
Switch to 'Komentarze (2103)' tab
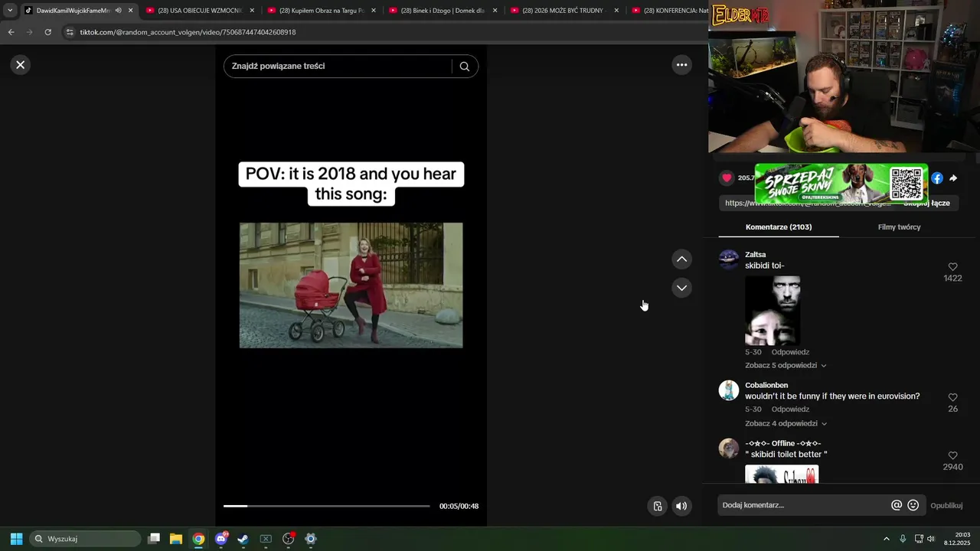779,227
